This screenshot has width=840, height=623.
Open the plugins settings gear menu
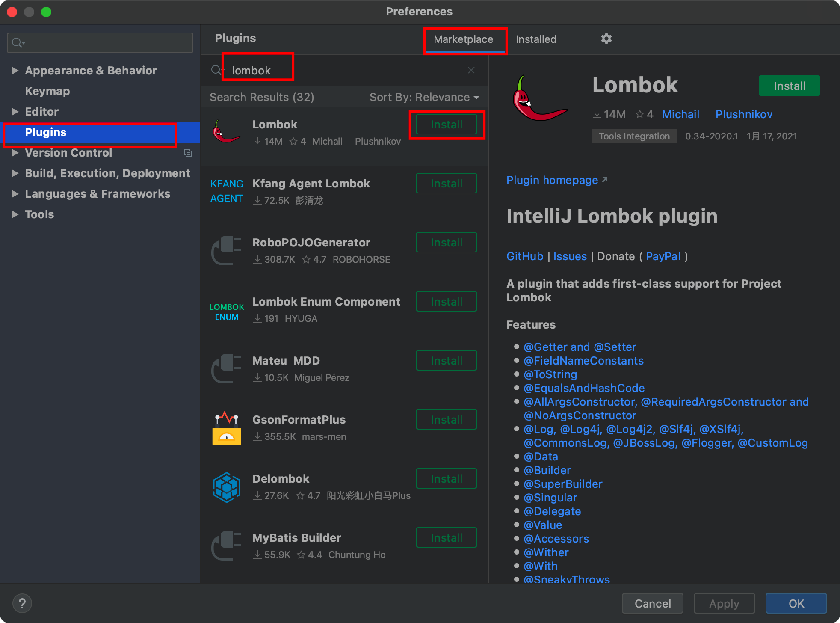tap(606, 39)
